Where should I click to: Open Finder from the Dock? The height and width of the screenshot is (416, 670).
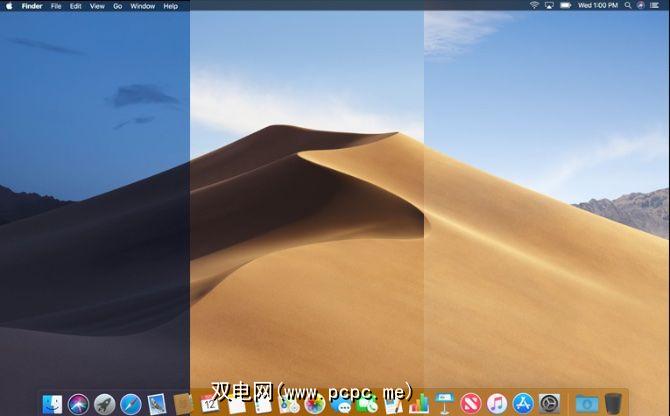pos(53,403)
